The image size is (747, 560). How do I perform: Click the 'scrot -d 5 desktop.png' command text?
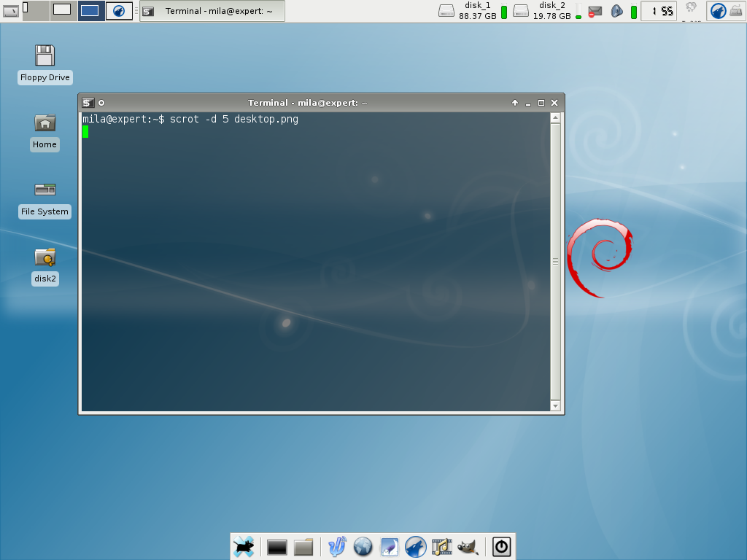coord(234,119)
